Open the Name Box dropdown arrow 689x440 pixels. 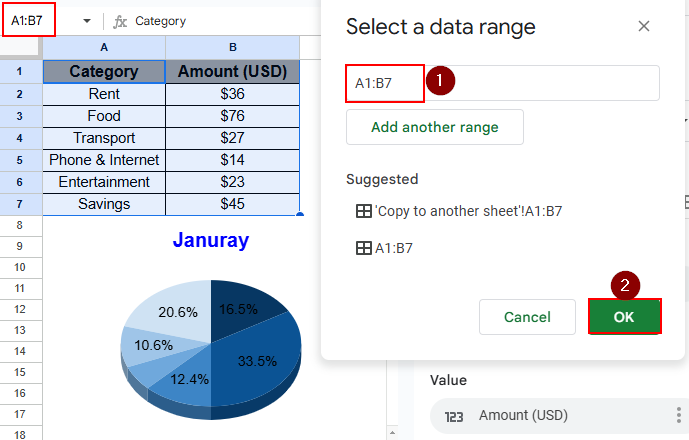(87, 21)
